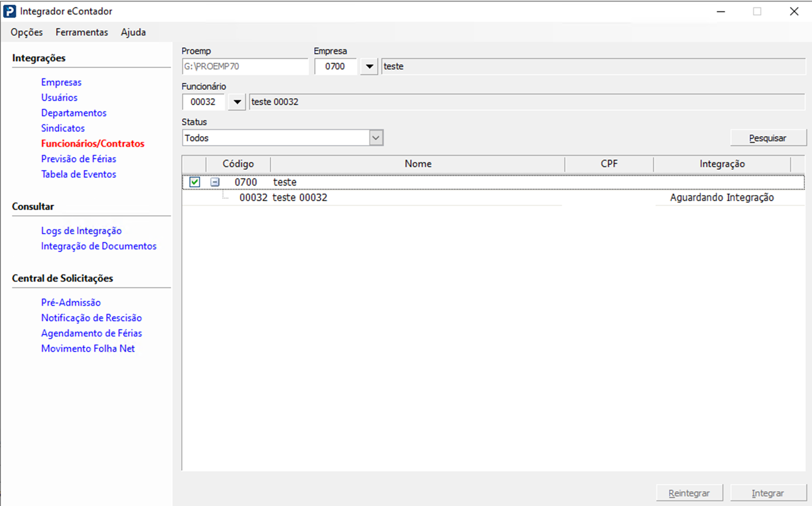Viewport: 812px width, 506px height.
Task: Select employee row 00032 teste 00032
Action: coord(299,198)
